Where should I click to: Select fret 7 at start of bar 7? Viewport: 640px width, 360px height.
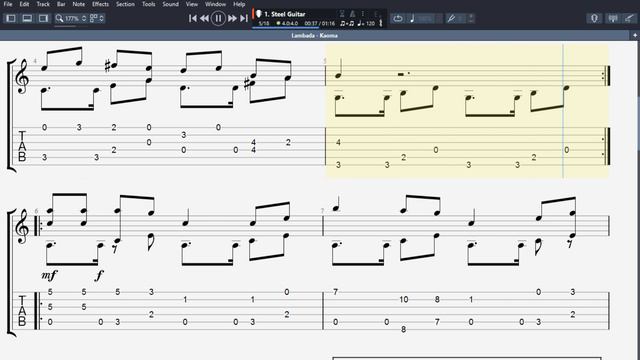coord(336,292)
